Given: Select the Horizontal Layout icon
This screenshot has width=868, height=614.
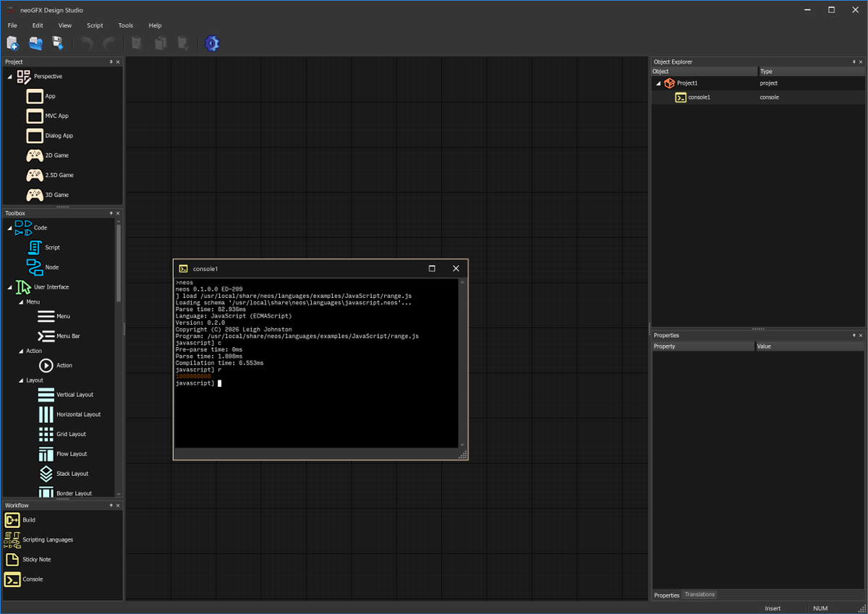Looking at the screenshot, I should pos(46,414).
